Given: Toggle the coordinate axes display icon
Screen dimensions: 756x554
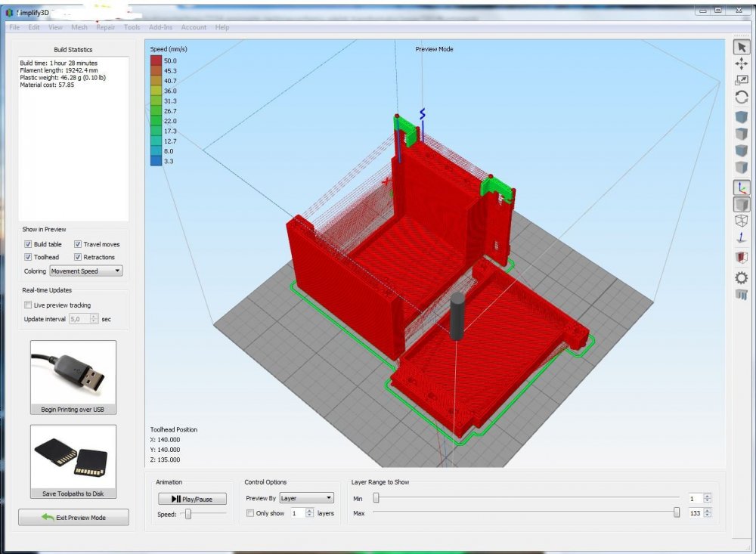Looking at the screenshot, I should click(741, 187).
